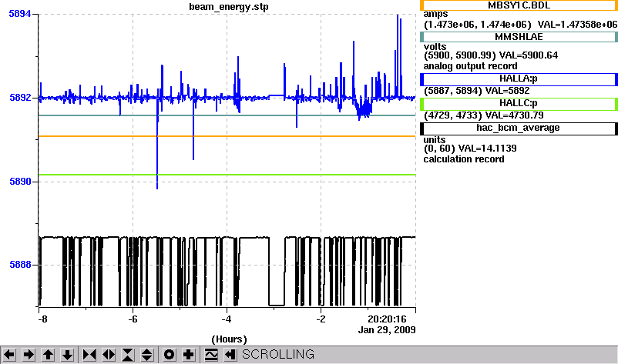Click the 5890 y-axis label
618x364 pixels.
[x=20, y=182]
